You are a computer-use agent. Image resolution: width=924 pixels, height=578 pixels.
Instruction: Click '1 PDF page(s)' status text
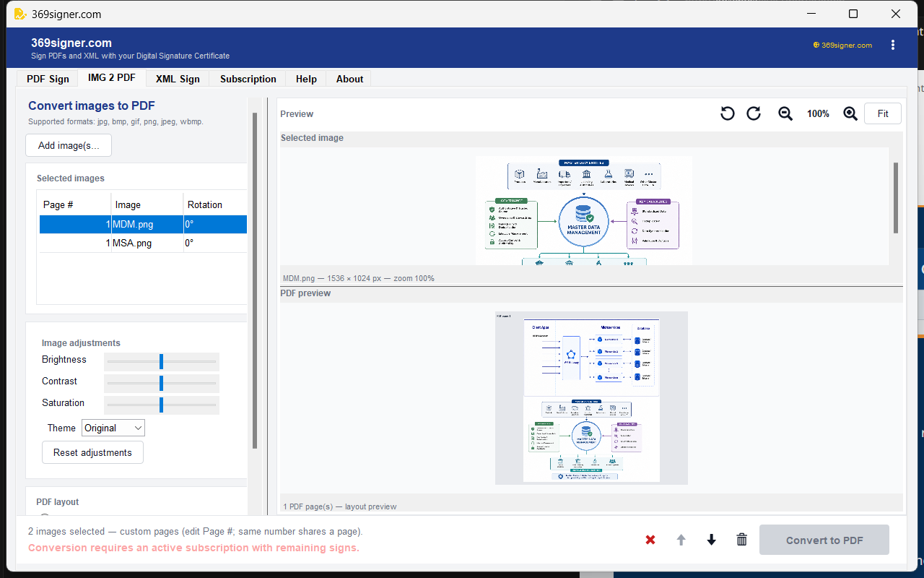[339, 506]
